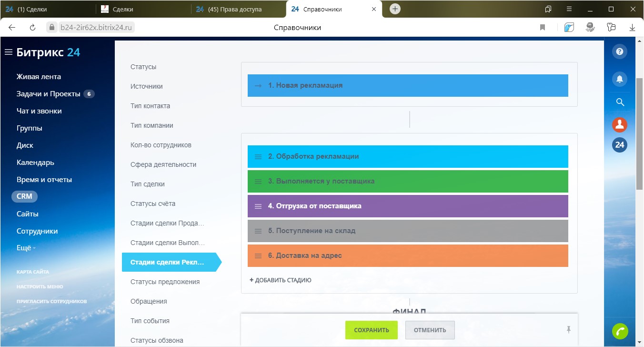Open Сайты in the left menu
Image resolution: width=644 pixels, height=347 pixels.
(28, 214)
